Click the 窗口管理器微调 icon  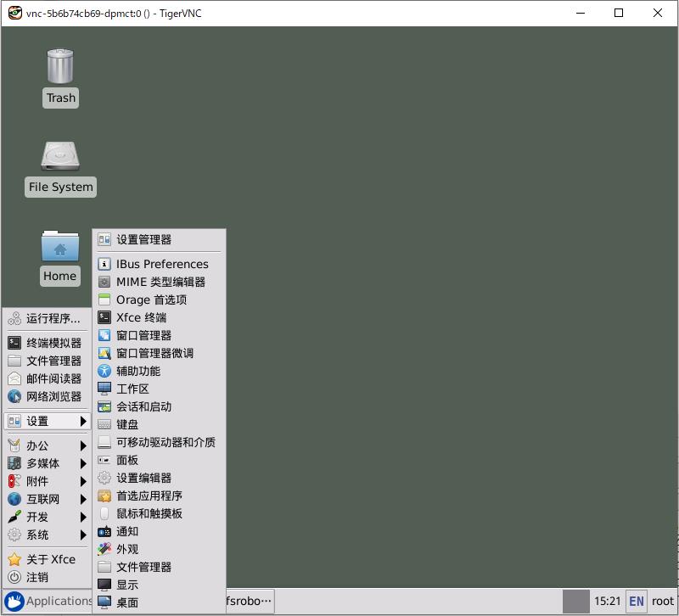pyautogui.click(x=104, y=353)
